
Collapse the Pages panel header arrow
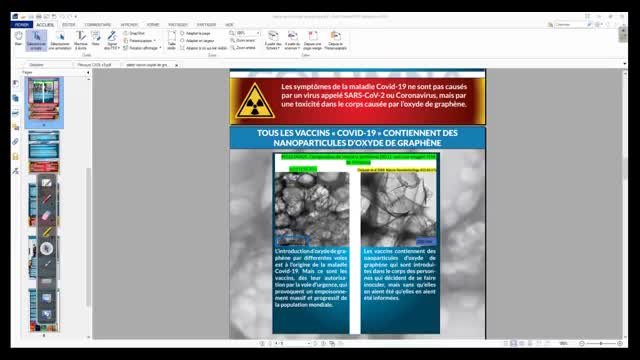(x=88, y=72)
